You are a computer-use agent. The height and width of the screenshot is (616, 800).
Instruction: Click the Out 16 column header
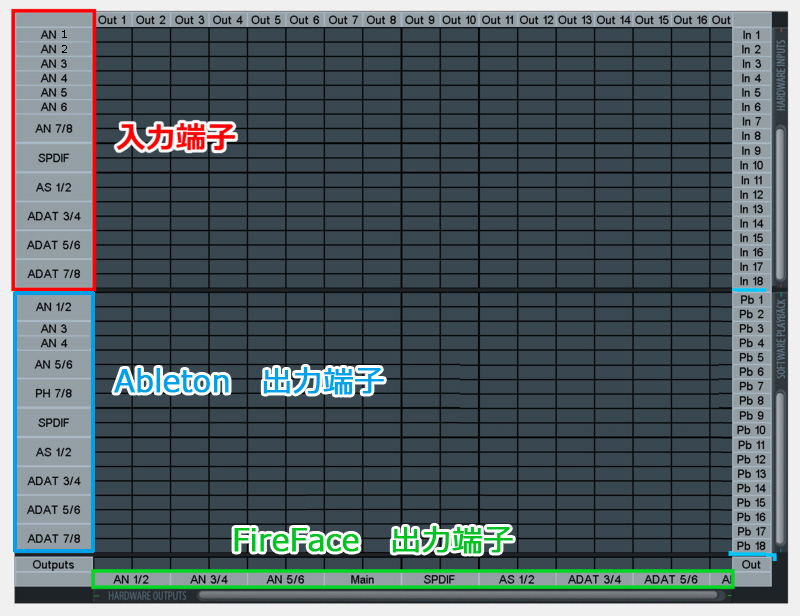[x=690, y=19]
